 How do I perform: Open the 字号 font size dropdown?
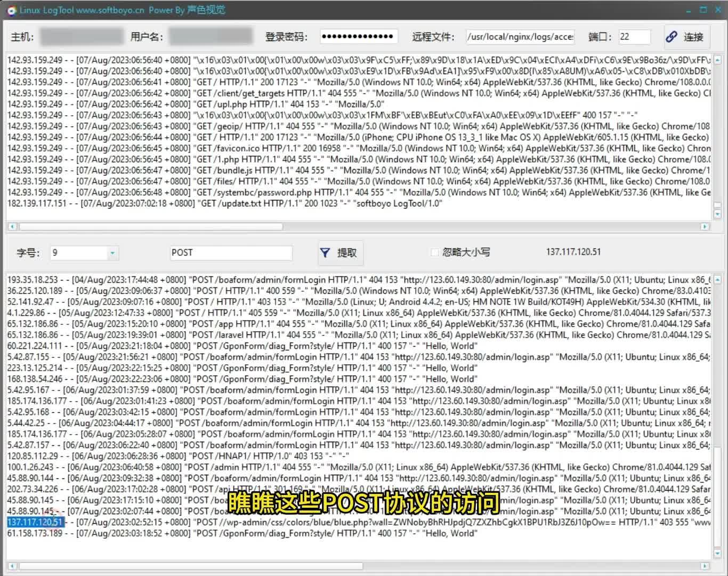click(112, 253)
